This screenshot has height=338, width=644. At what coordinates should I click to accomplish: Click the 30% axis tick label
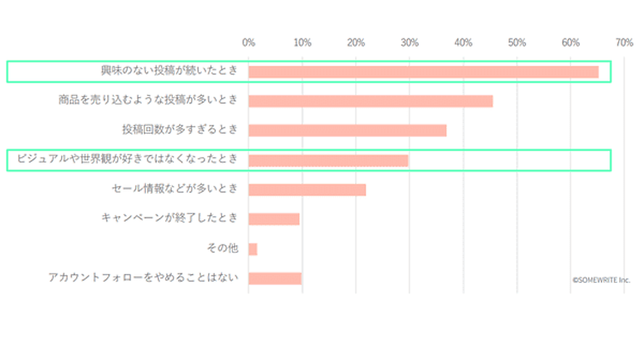tap(409, 43)
